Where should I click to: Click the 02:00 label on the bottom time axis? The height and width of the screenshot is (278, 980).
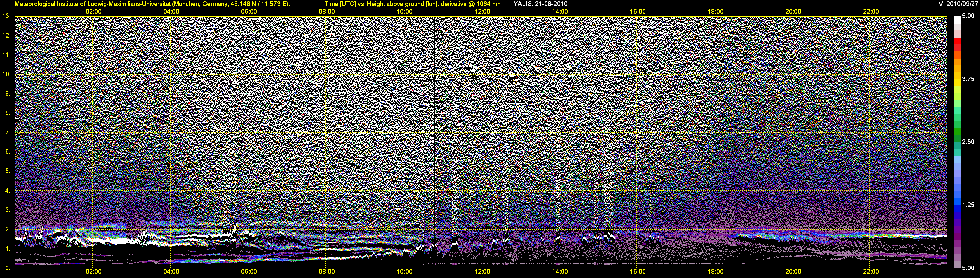[93, 271]
